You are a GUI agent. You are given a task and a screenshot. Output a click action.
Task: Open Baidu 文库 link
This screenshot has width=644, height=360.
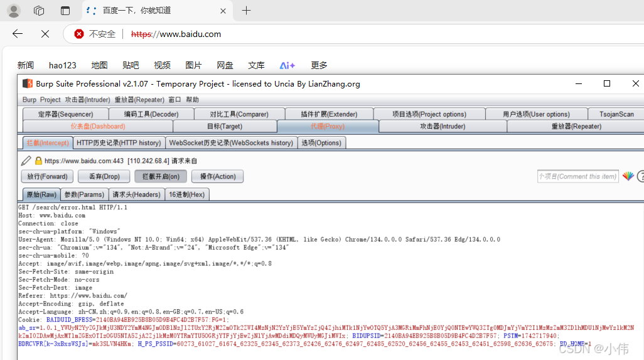point(256,65)
